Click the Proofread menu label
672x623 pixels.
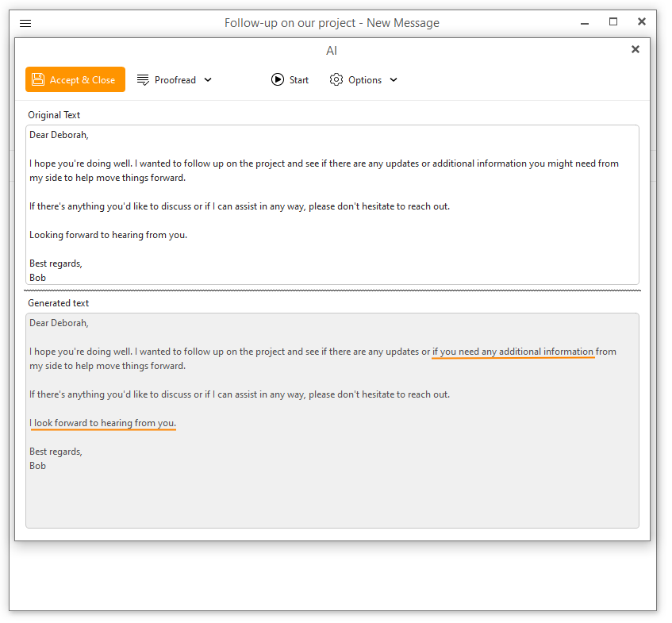click(175, 80)
